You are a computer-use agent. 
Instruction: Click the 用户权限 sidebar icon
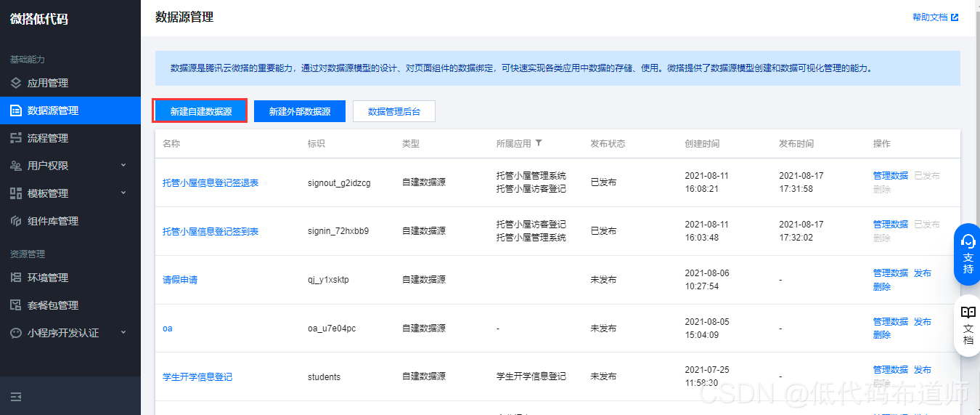pyautogui.click(x=16, y=166)
